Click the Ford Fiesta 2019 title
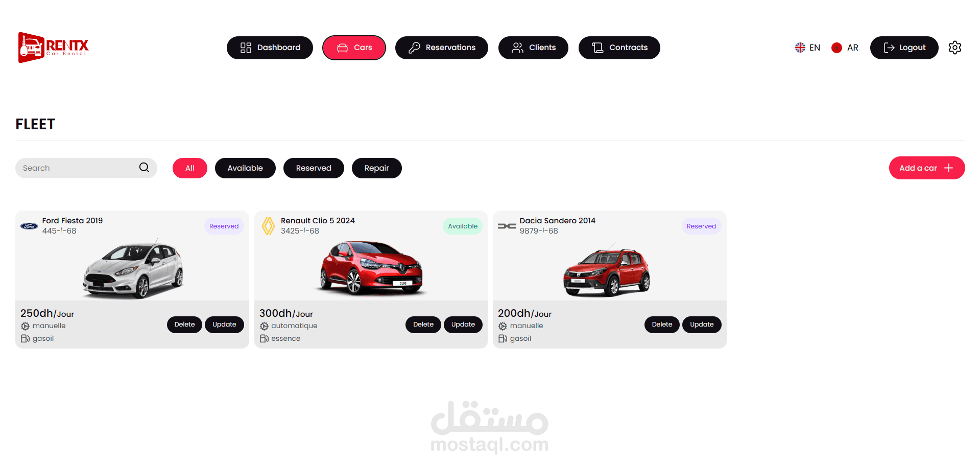The height and width of the screenshot is (464, 980). (x=73, y=221)
